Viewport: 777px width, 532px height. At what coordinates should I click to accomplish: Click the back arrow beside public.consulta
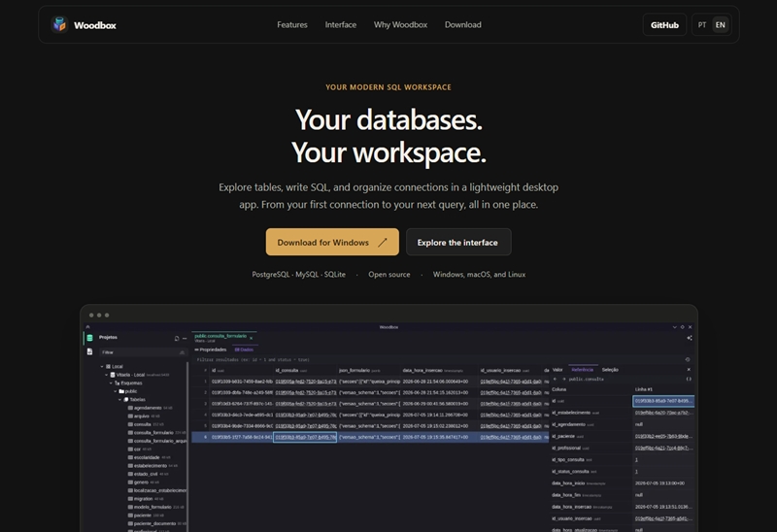(x=555, y=379)
